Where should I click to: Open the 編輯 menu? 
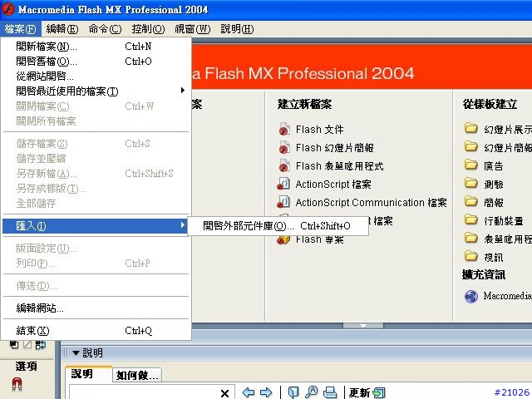pos(62,29)
